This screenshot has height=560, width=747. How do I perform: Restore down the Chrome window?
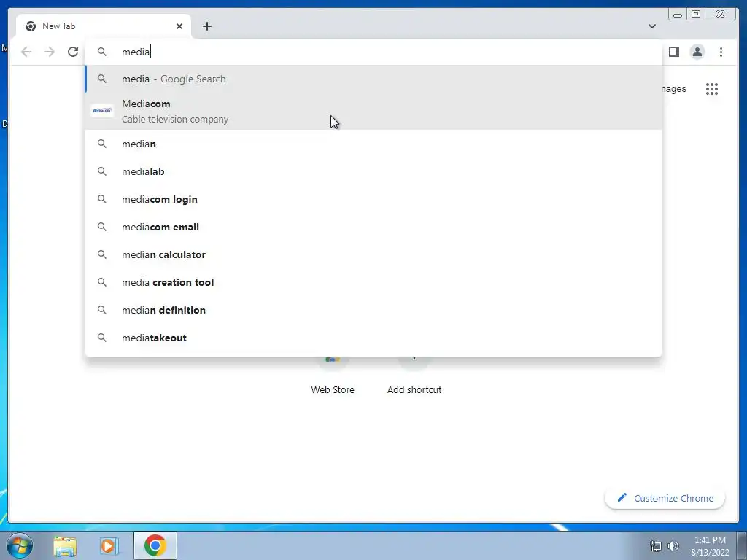(696, 15)
